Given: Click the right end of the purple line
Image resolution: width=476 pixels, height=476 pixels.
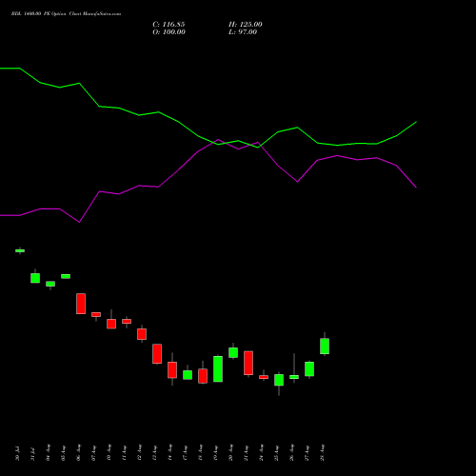Looking at the screenshot, I should pos(416,188).
